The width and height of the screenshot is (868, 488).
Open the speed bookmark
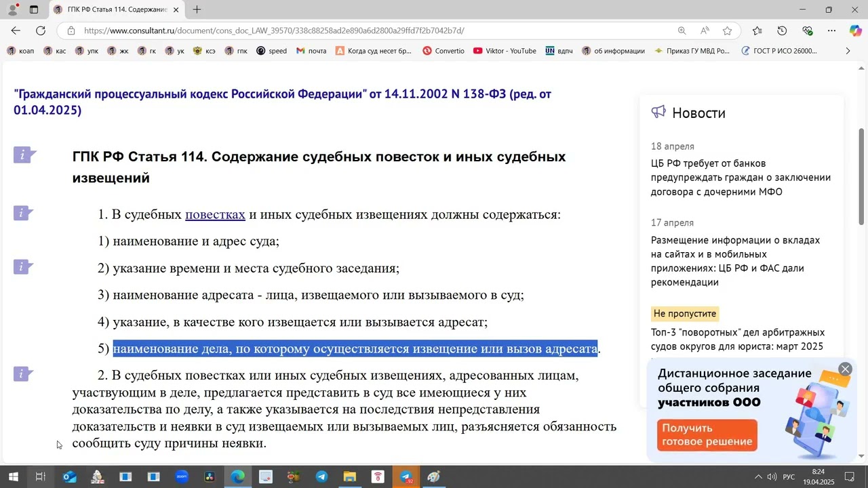(271, 51)
